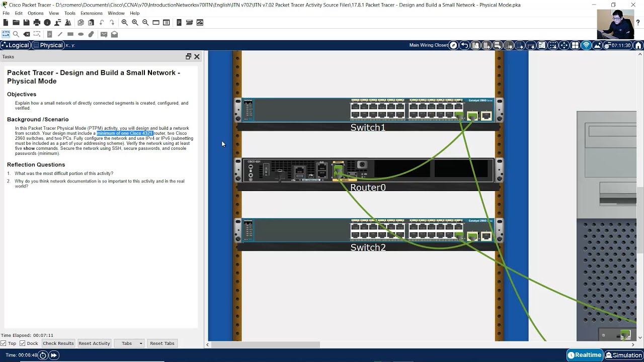This screenshot has width=644, height=362.
Task: Open a file via folder icon
Action: (16, 23)
